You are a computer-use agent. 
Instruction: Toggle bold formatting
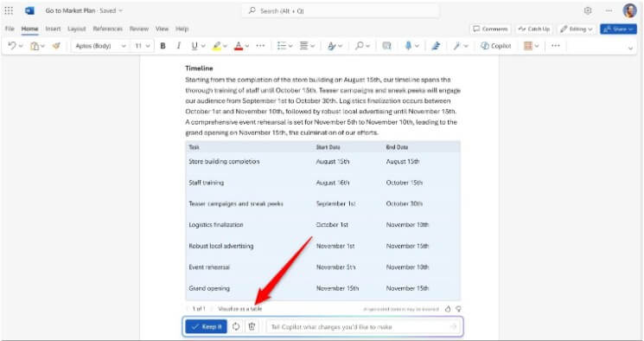coord(163,46)
